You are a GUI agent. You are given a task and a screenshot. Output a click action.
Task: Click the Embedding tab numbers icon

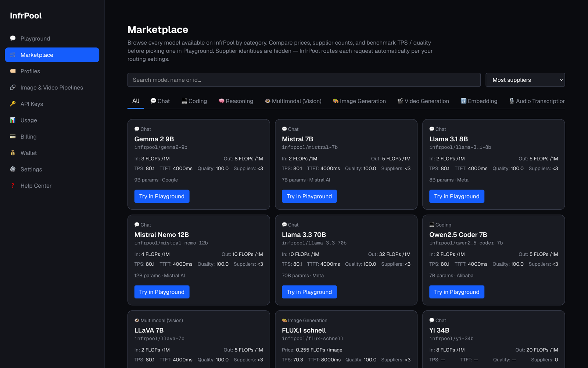[x=463, y=101]
